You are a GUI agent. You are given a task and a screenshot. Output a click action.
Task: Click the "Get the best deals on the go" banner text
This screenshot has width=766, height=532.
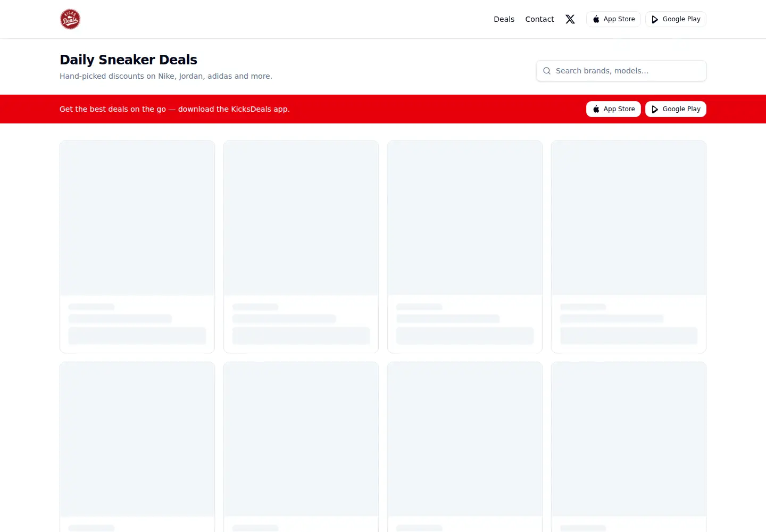pos(174,109)
